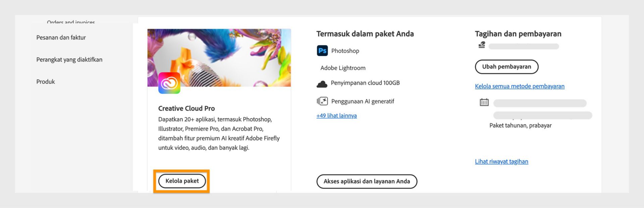Image resolution: width=644 pixels, height=208 pixels.
Task: Select the Photoshop app icon
Action: (x=322, y=51)
